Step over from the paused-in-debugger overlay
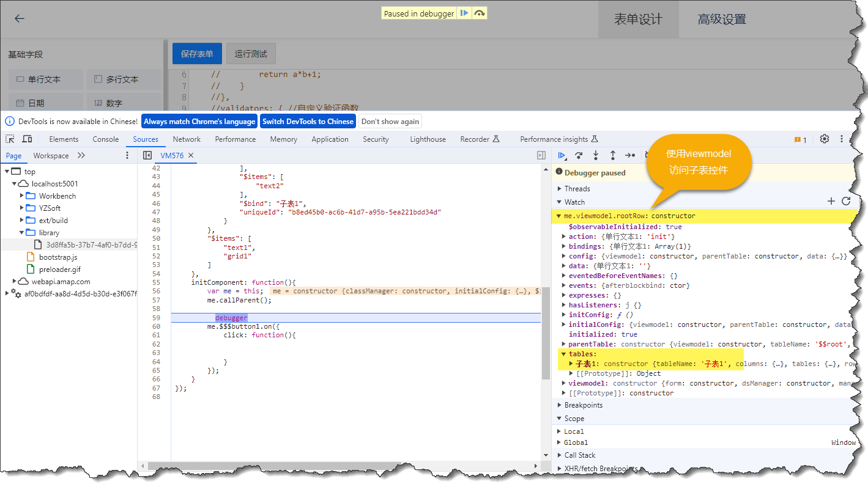The height and width of the screenshot is (484, 868). 480,13
